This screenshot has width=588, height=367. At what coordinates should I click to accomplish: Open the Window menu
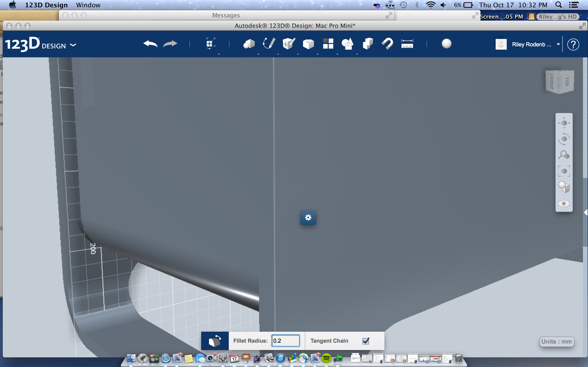coord(88,5)
